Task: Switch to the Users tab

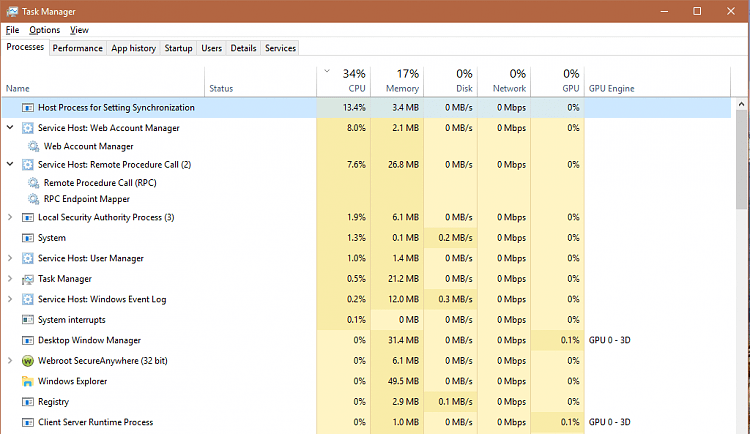Action: coord(211,48)
